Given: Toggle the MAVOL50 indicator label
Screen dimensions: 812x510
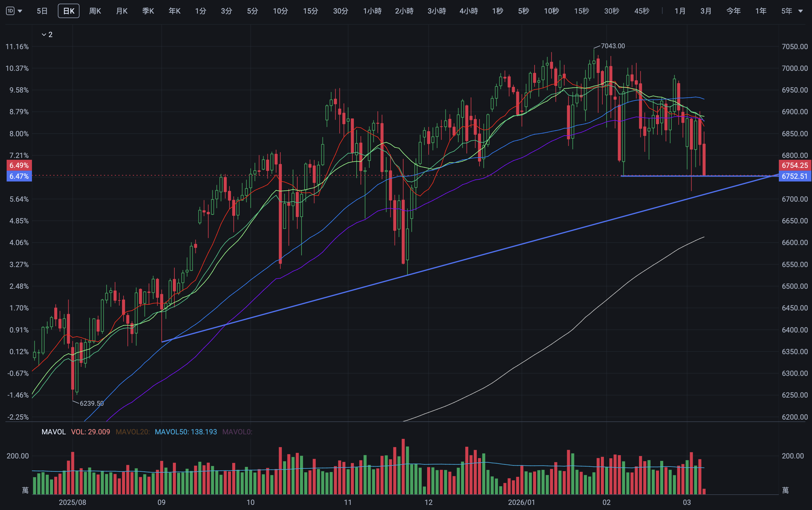Looking at the screenshot, I should pos(186,432).
